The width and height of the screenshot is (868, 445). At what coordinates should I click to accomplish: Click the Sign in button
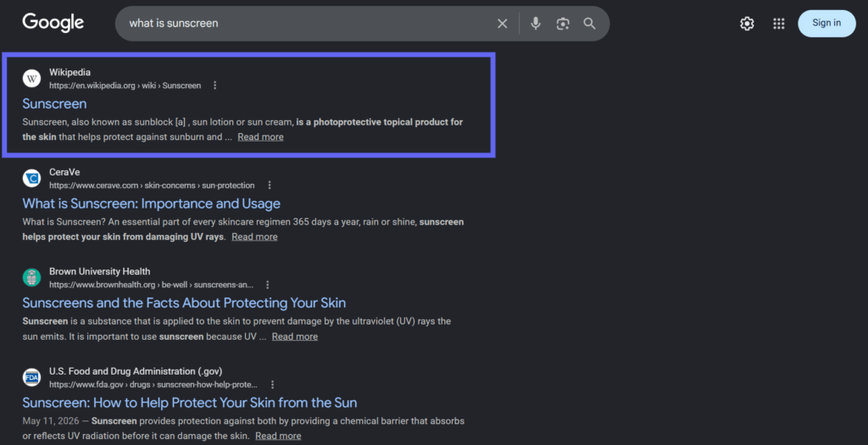(826, 23)
